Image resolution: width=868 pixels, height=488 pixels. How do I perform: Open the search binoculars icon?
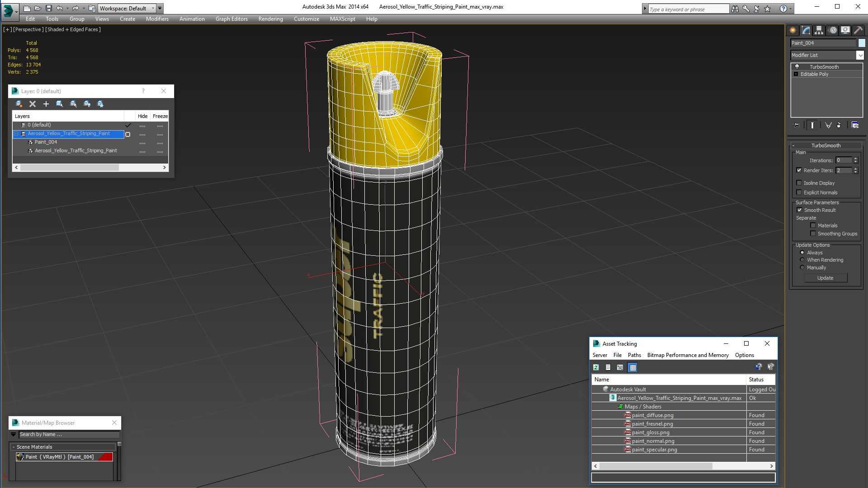735,9
